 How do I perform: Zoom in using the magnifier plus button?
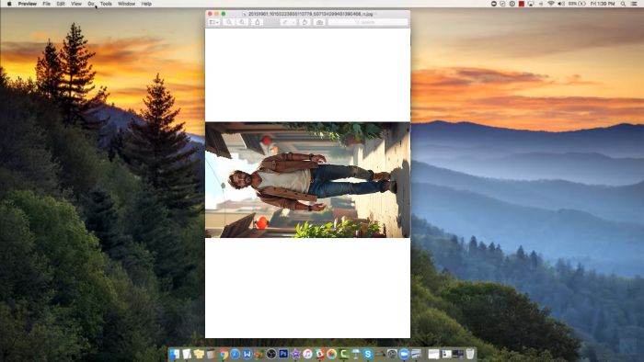click(x=242, y=22)
